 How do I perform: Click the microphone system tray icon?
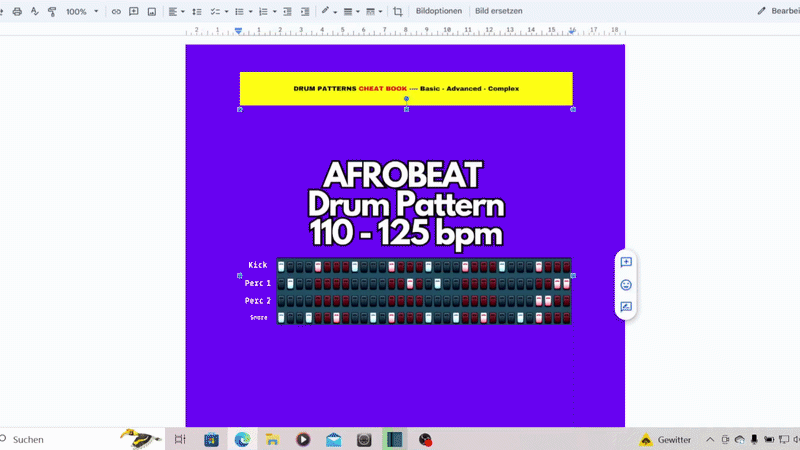(x=754, y=439)
